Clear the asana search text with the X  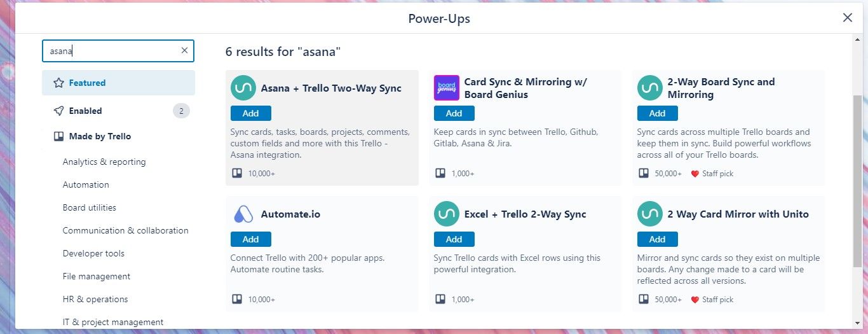point(184,50)
